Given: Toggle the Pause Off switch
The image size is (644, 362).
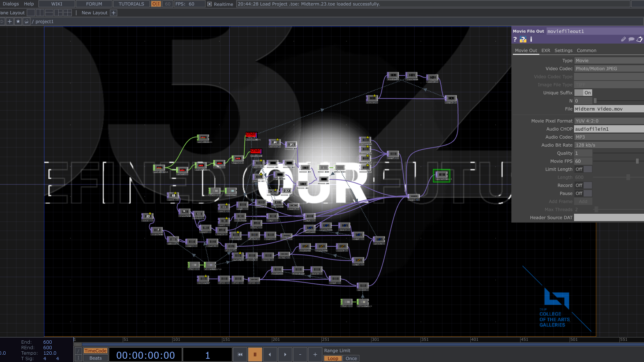Looking at the screenshot, I should [583, 194].
